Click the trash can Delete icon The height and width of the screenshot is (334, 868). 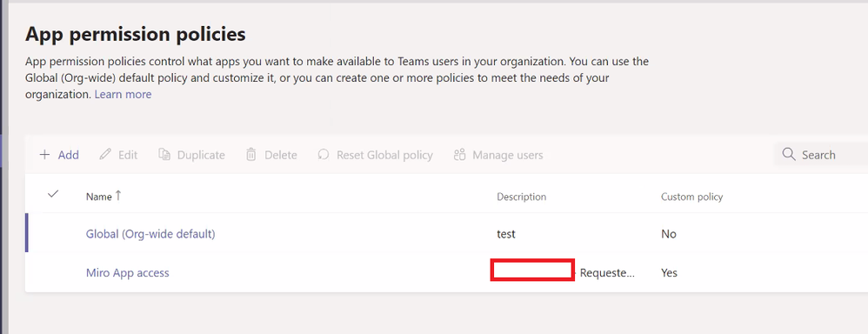click(x=251, y=155)
